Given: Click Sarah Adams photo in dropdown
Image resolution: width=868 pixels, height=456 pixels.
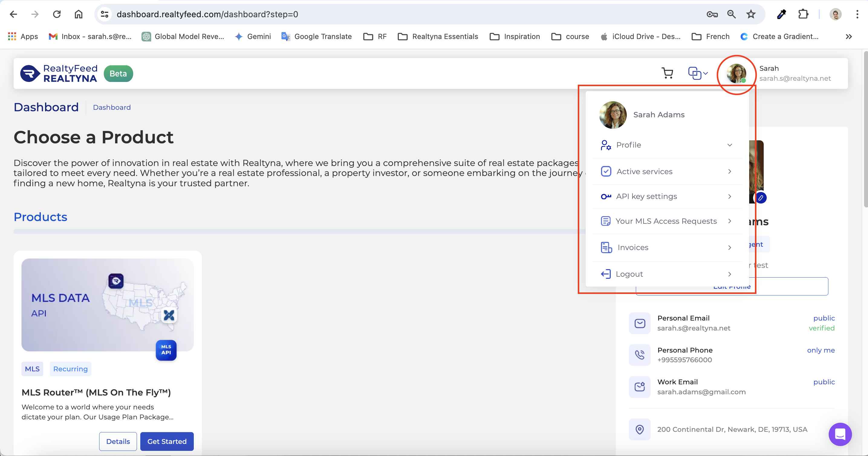Looking at the screenshot, I should pos(613,115).
